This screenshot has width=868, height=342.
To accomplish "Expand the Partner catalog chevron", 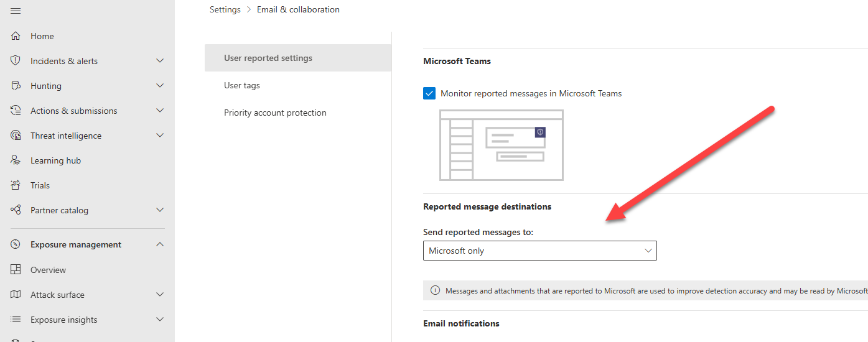I will (160, 210).
